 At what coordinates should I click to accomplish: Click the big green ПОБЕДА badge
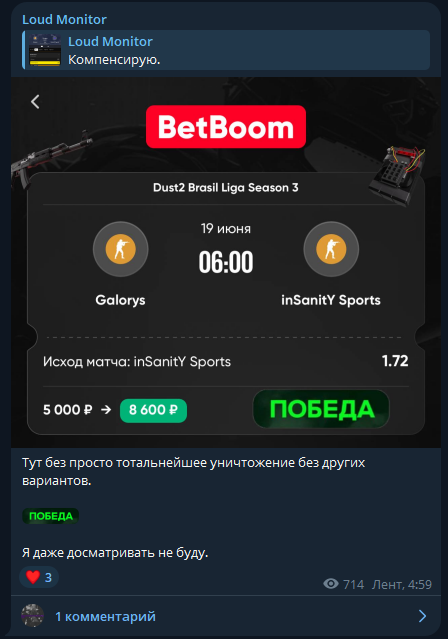pos(321,409)
